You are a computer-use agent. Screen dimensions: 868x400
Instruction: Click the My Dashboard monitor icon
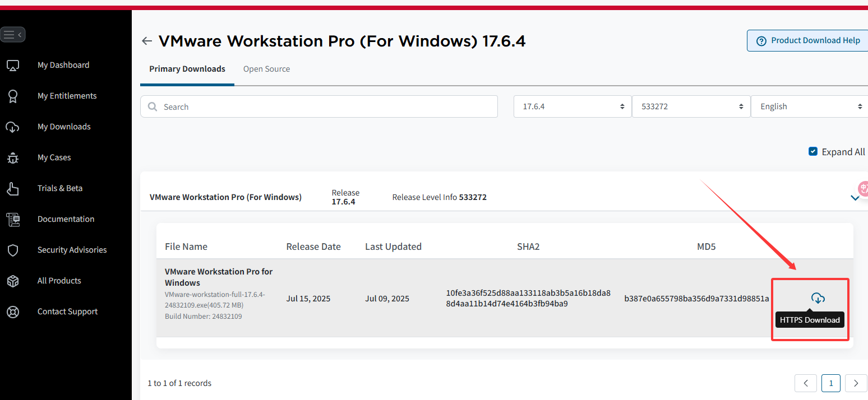point(13,66)
